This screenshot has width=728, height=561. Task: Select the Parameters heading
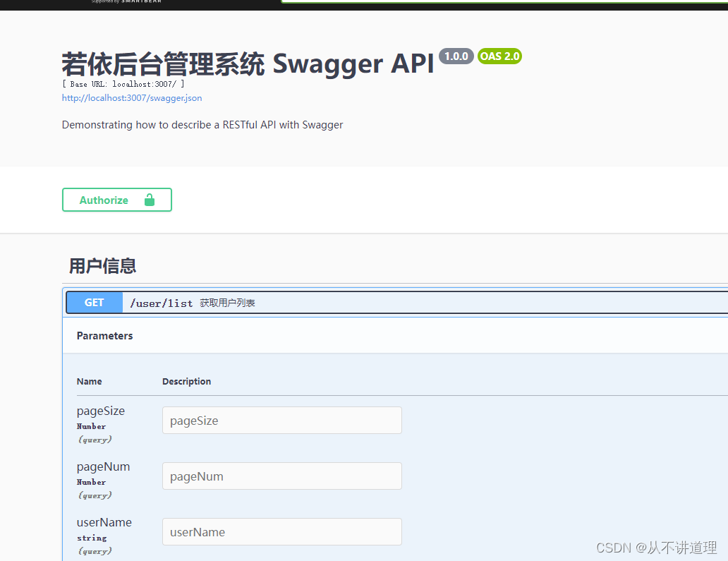pos(104,336)
